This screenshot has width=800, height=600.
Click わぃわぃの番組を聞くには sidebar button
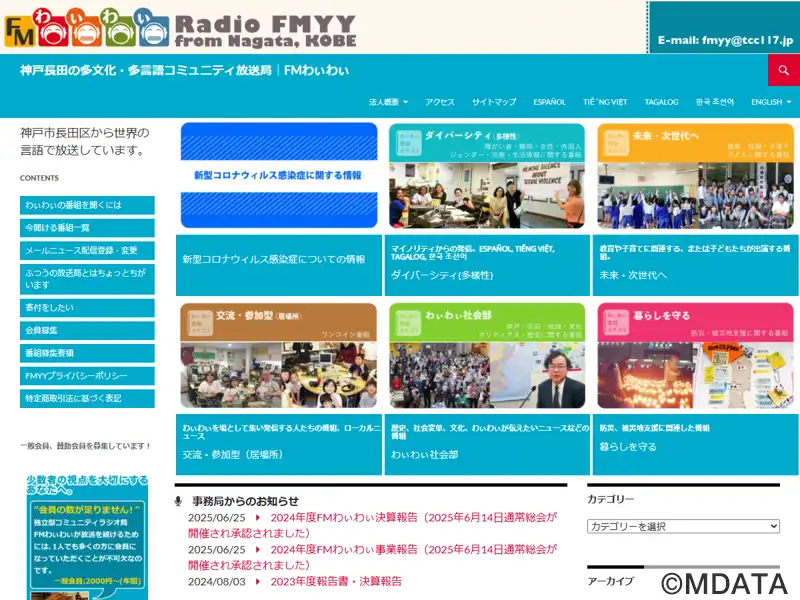pos(87,205)
